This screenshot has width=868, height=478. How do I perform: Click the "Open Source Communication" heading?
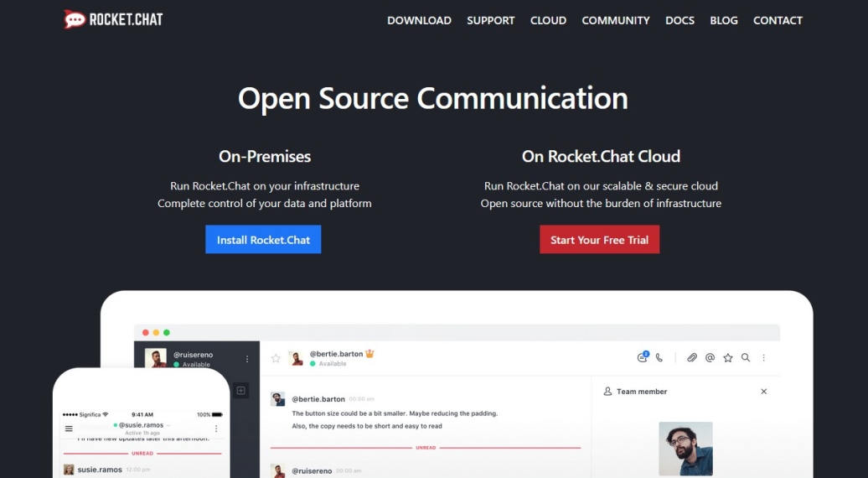(x=433, y=99)
